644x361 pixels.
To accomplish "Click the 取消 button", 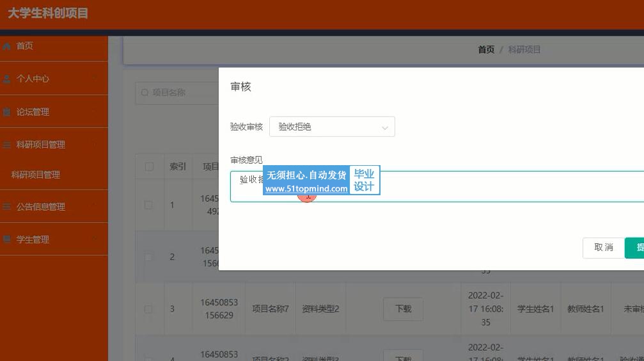I will [x=603, y=248].
